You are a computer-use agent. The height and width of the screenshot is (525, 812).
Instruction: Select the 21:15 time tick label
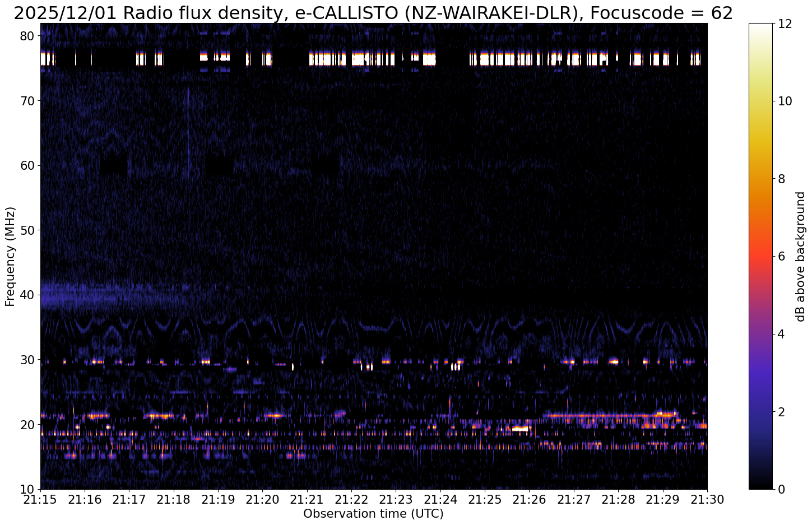40,499
